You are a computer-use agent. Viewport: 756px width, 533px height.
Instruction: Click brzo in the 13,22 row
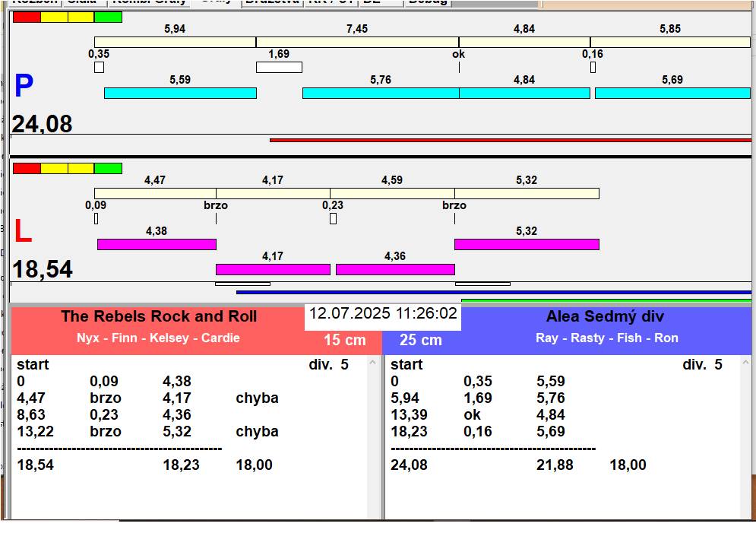(x=106, y=431)
